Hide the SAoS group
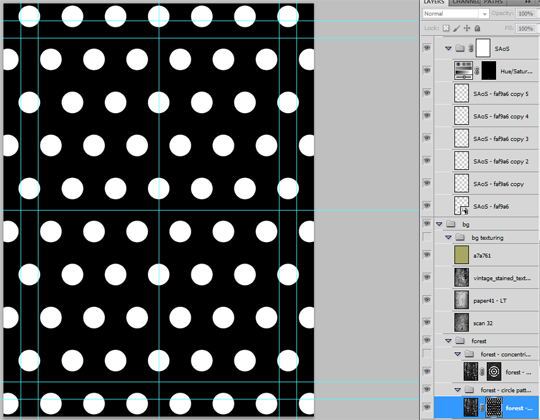The width and height of the screenshot is (540, 420). coord(427,48)
